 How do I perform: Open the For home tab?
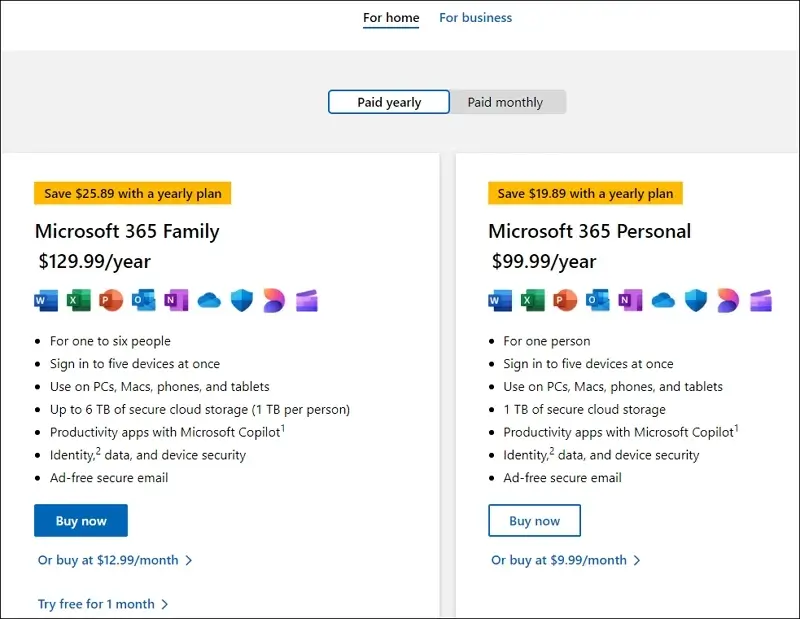pyautogui.click(x=391, y=18)
